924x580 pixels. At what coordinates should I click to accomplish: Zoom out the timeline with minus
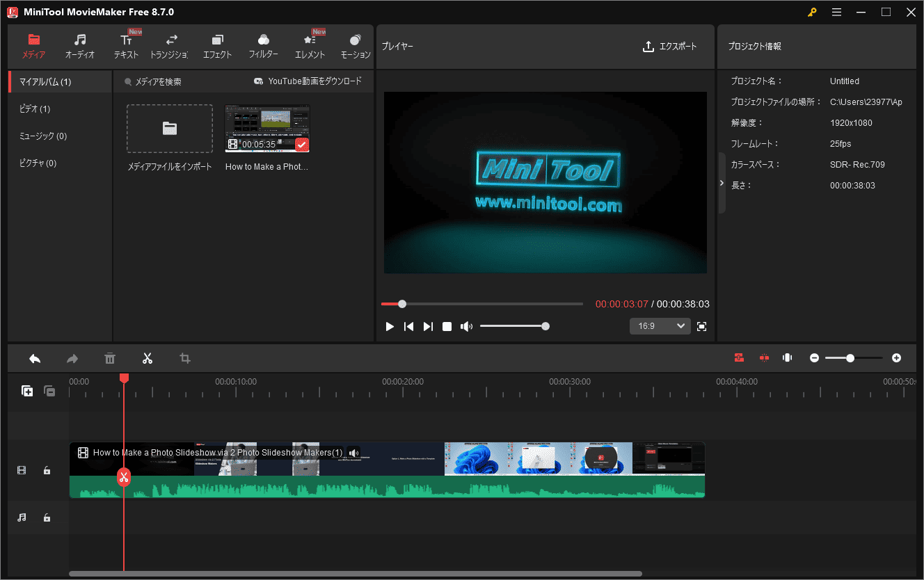(814, 357)
